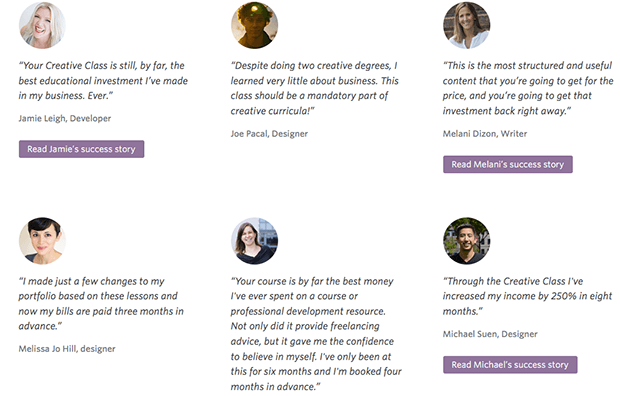Click Read Michael's success story button
Screen dimensions: 620x396
(510, 365)
